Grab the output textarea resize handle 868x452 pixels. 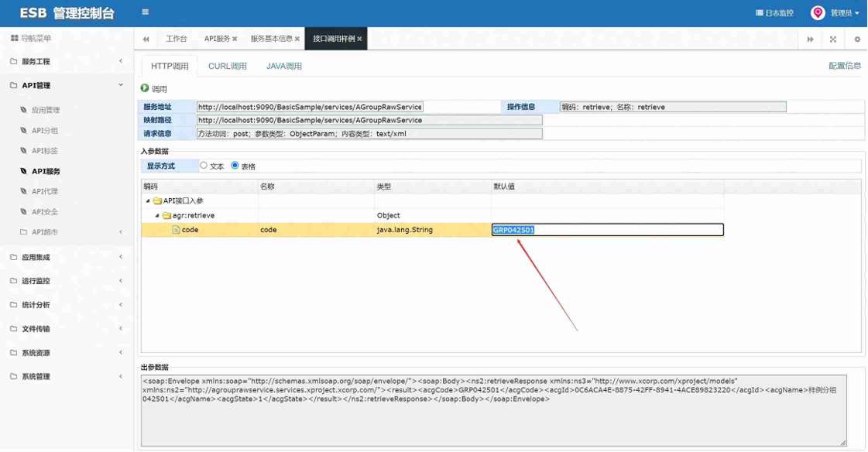[x=843, y=442]
